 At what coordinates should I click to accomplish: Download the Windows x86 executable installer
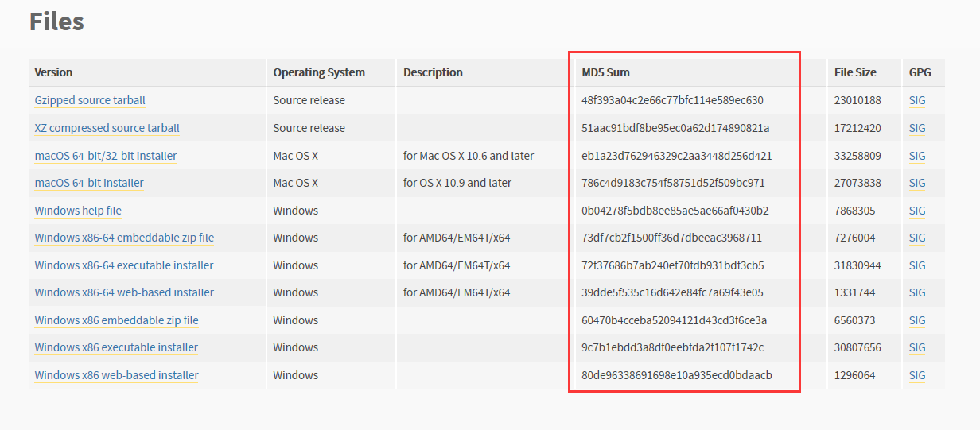click(117, 347)
